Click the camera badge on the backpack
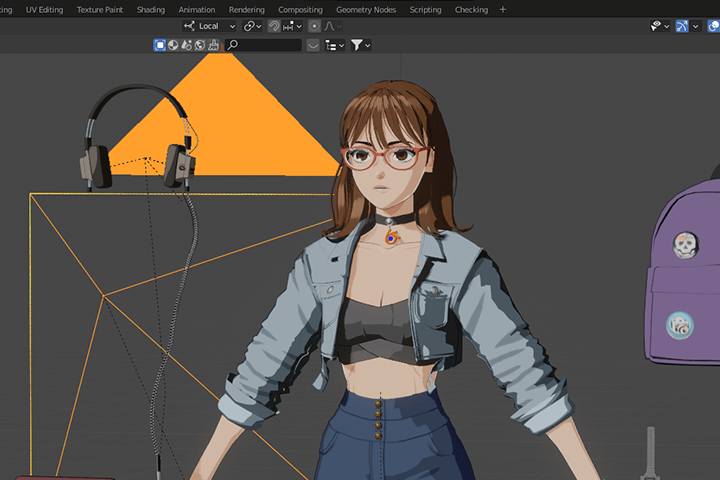This screenshot has height=480, width=720. pyautogui.click(x=680, y=326)
